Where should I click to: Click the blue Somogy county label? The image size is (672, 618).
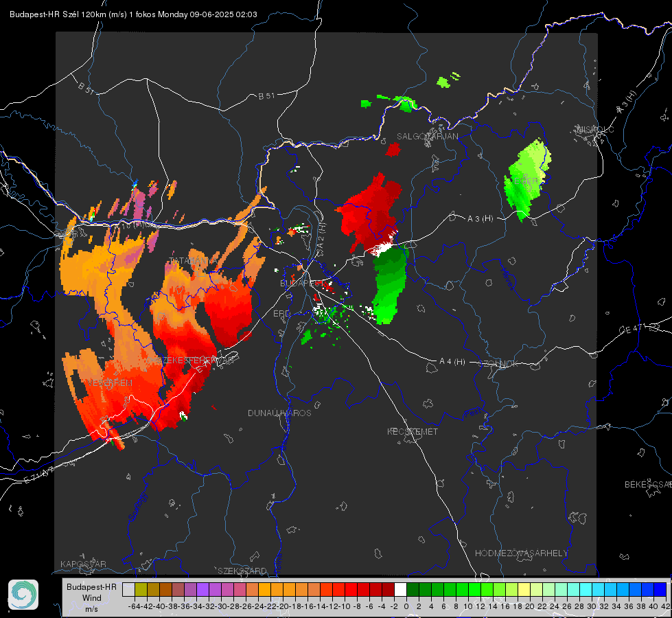point(138,507)
